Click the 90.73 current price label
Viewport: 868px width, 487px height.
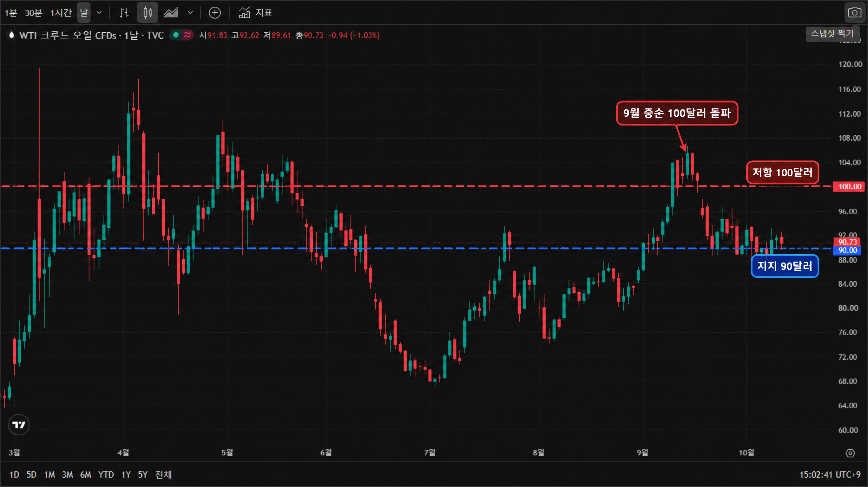coord(847,242)
